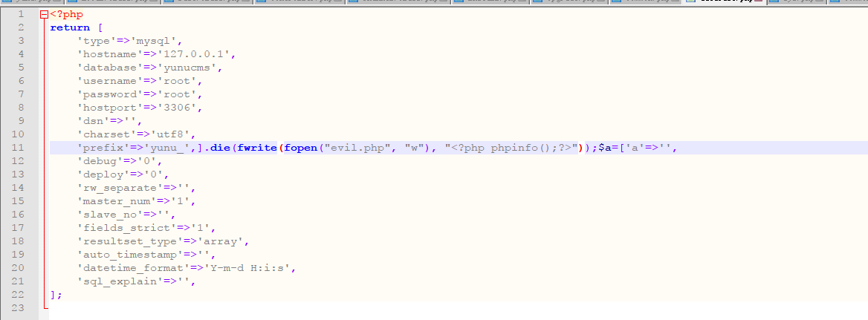Viewport: 868px width, 320px height.
Task: Collapse the fold marker beside <?php
Action: tap(45, 15)
